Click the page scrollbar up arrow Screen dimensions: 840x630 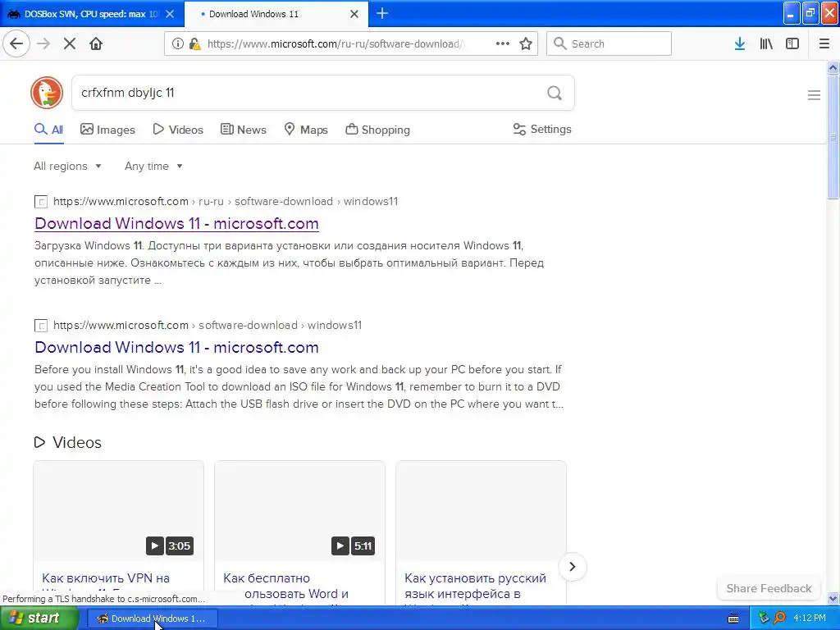[833, 67]
